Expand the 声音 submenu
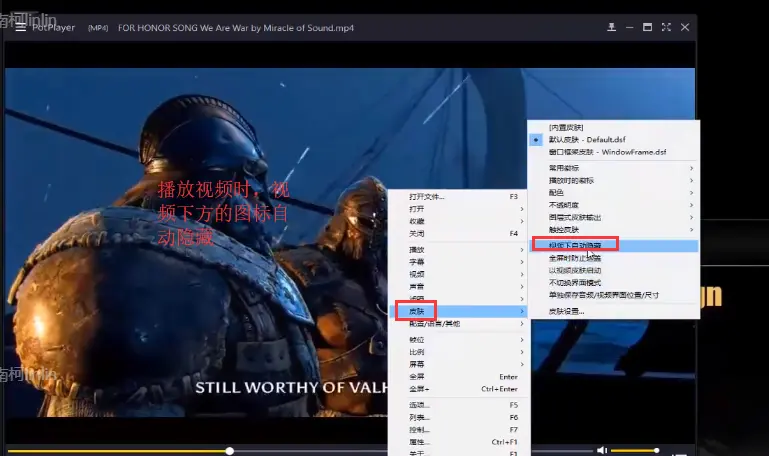769x456 pixels. tap(458, 286)
